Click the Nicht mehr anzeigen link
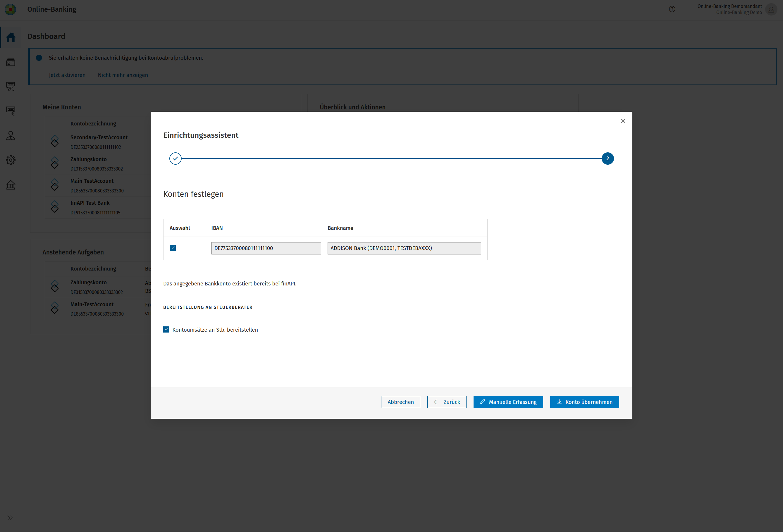Screen dimensions: 783x532 click(123, 75)
